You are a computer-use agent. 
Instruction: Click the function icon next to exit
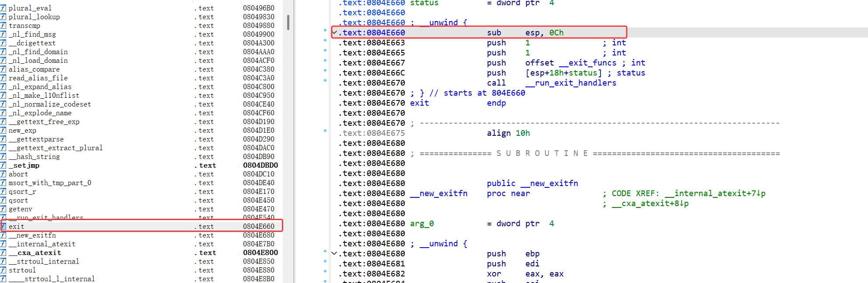(x=3, y=226)
